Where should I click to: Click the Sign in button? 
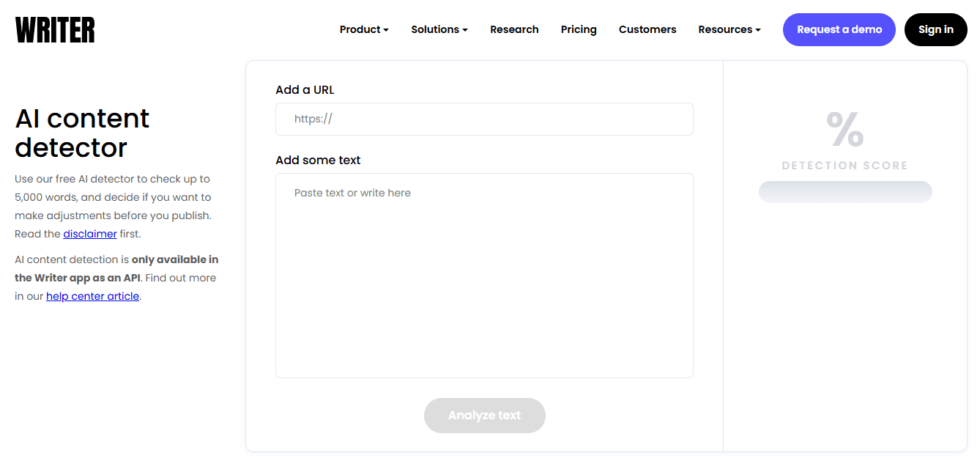click(x=936, y=29)
